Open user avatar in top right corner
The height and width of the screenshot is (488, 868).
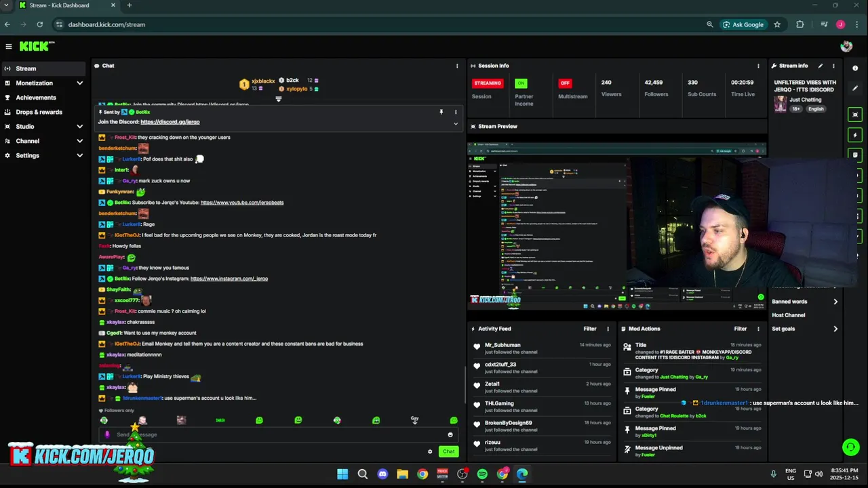(x=846, y=46)
